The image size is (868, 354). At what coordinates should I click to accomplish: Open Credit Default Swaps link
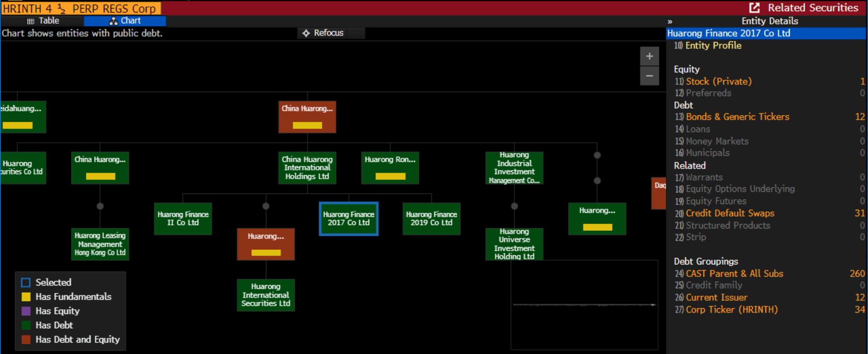click(x=730, y=213)
